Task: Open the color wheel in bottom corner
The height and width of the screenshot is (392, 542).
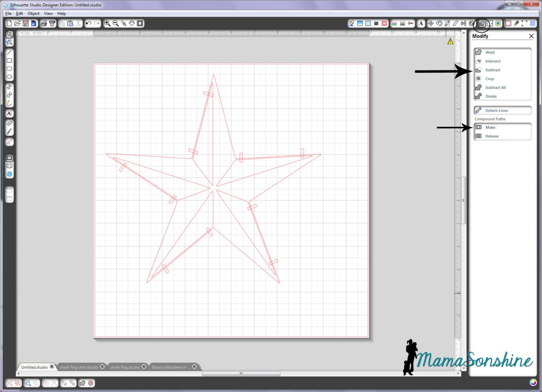Action: click(533, 383)
